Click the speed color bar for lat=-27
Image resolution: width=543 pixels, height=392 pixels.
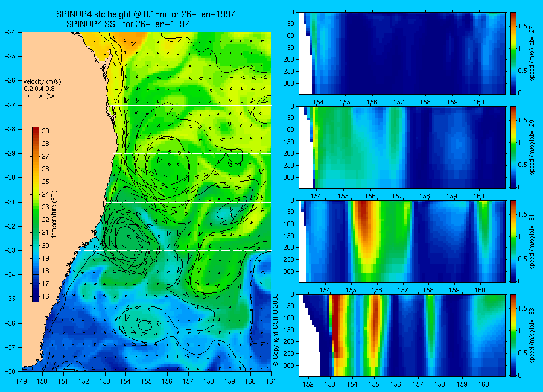click(x=513, y=53)
